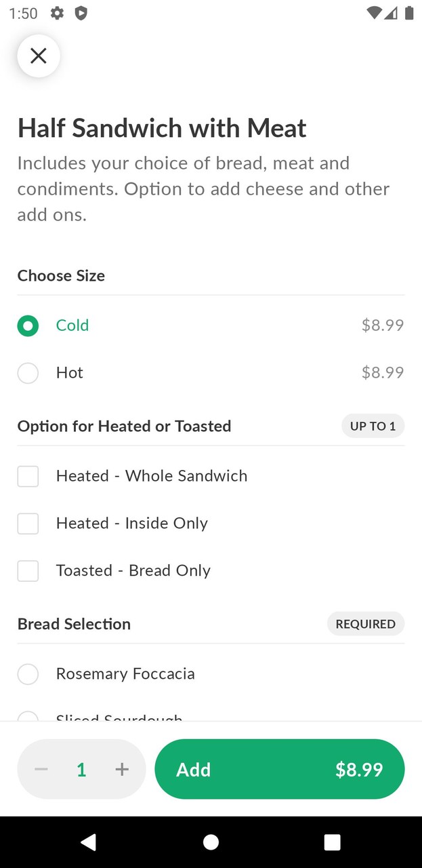
Task: Tap the Add $8.99 button
Action: 279,769
